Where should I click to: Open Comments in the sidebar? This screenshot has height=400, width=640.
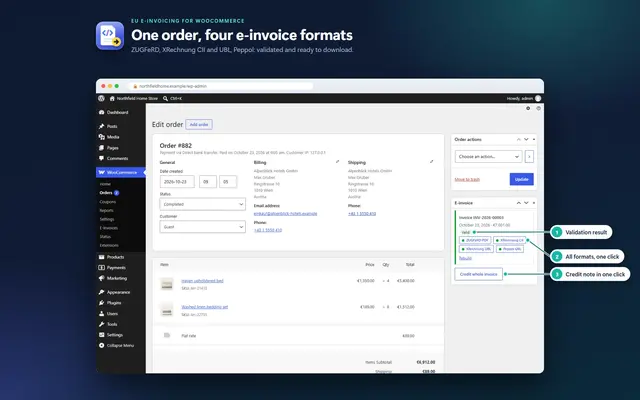click(113, 158)
